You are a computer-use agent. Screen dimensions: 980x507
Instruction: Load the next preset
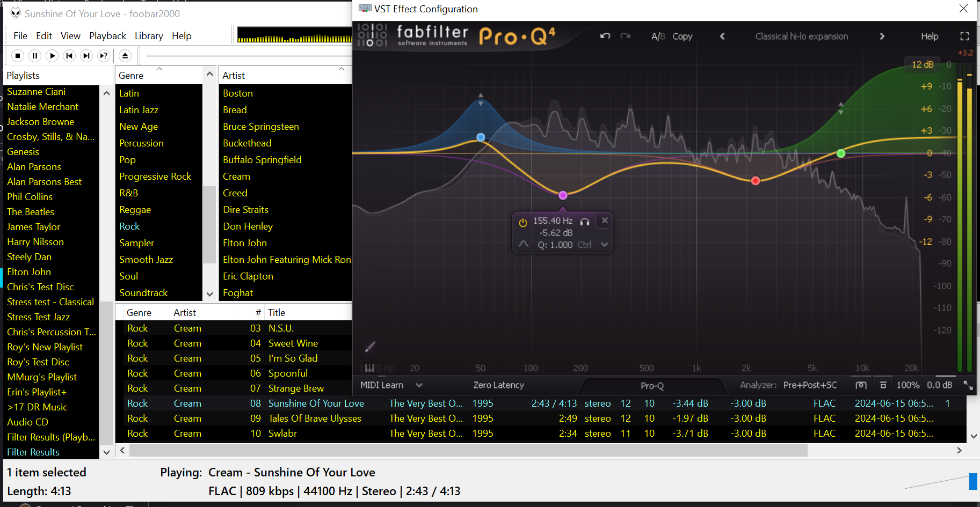tap(882, 36)
